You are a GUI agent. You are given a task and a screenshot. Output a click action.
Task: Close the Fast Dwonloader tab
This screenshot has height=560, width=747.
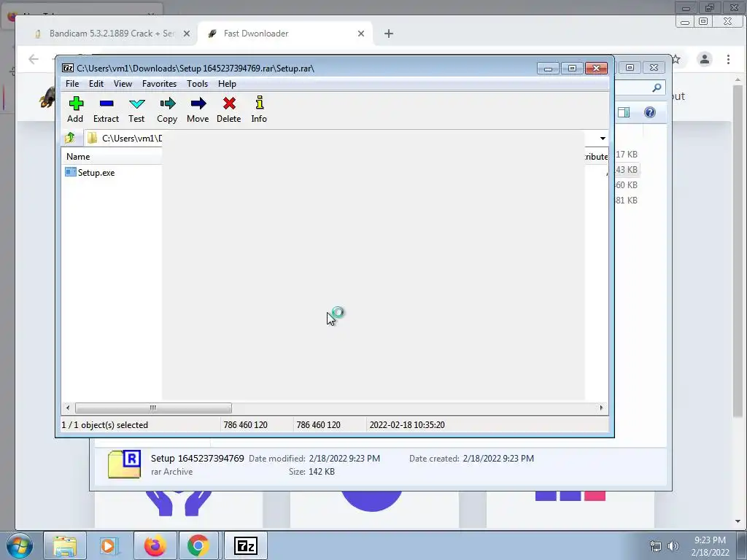point(361,34)
